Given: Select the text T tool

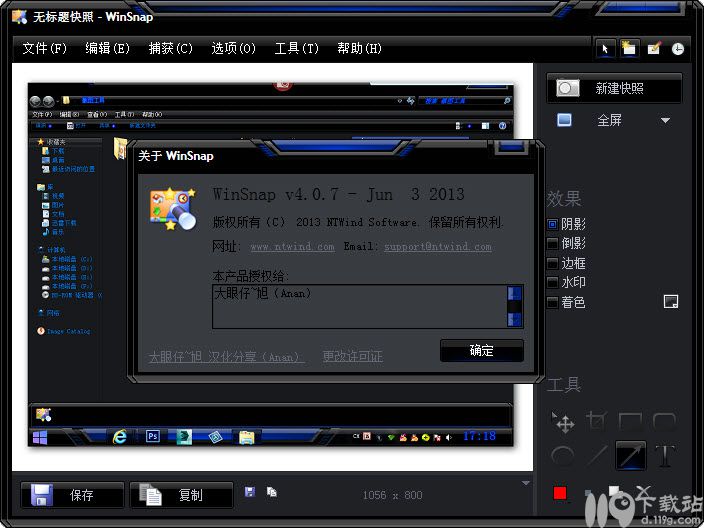Looking at the screenshot, I should coord(664,456).
